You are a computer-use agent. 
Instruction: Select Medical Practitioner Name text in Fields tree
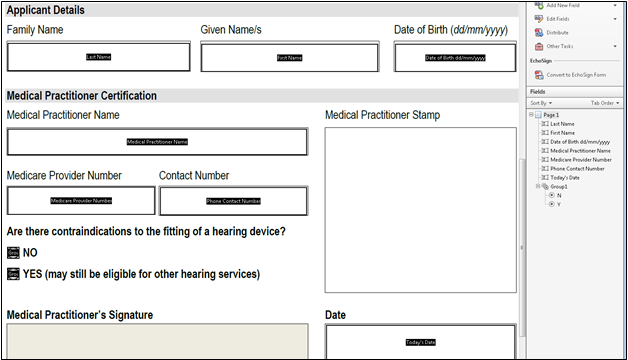click(580, 151)
